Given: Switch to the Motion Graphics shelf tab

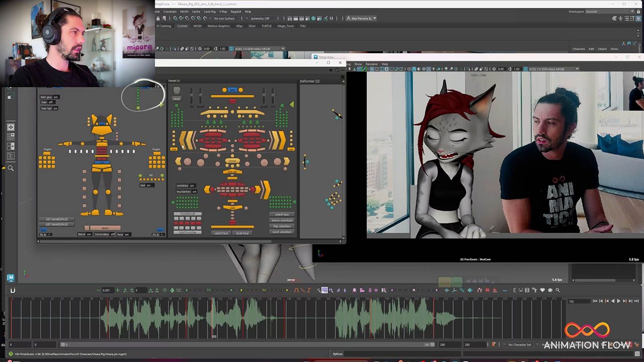Looking at the screenshot, I should (x=218, y=26).
